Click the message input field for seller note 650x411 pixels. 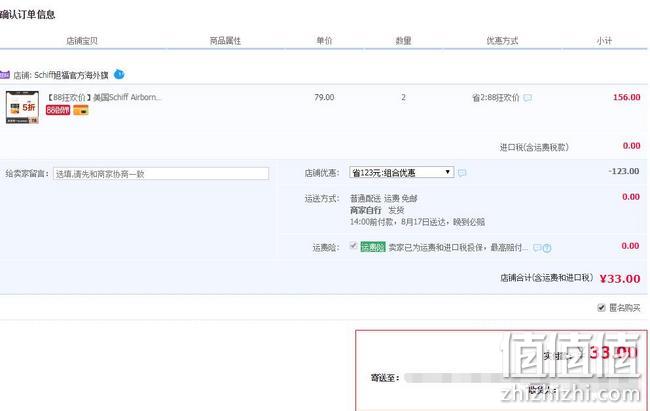click(x=161, y=174)
